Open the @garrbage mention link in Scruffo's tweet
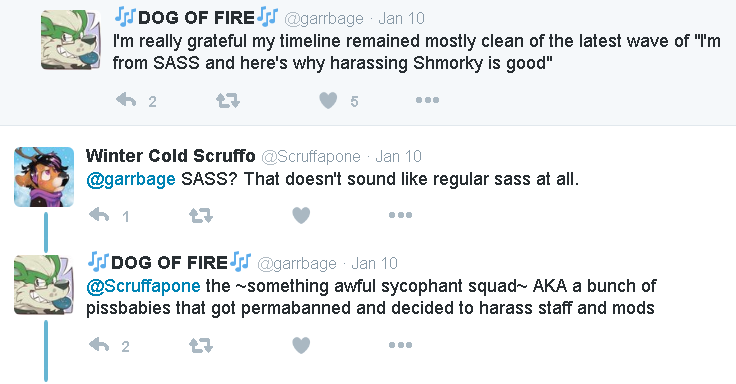Screen dimensions: 736x384 point(131,179)
